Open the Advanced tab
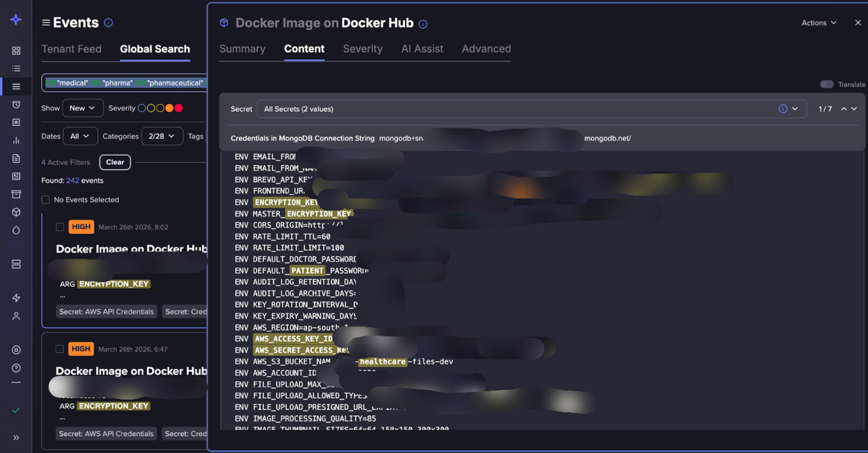Viewport: 868px width, 453px height. pos(487,49)
